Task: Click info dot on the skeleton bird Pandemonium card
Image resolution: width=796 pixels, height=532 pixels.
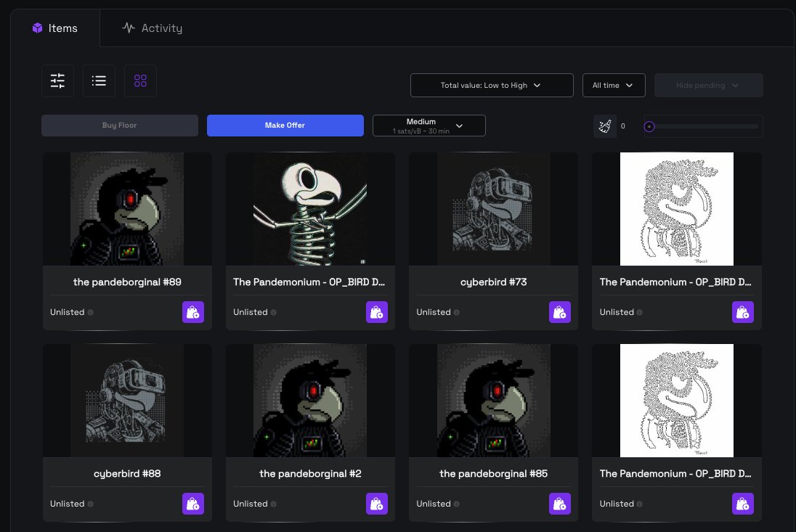Action: click(x=274, y=312)
